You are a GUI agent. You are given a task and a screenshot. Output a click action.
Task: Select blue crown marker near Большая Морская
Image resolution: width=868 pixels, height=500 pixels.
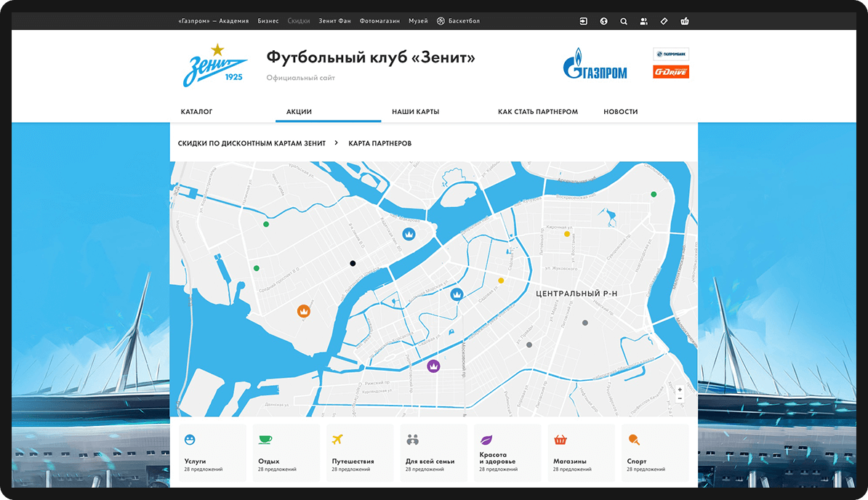pyautogui.click(x=457, y=294)
